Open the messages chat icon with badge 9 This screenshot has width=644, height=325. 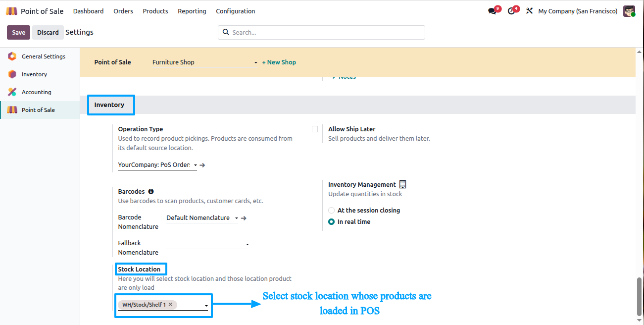492,11
